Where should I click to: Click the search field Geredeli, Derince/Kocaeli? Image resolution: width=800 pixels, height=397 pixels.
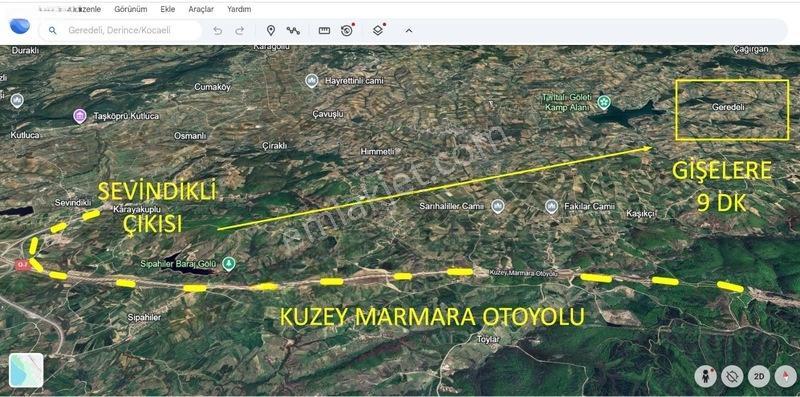click(x=120, y=31)
